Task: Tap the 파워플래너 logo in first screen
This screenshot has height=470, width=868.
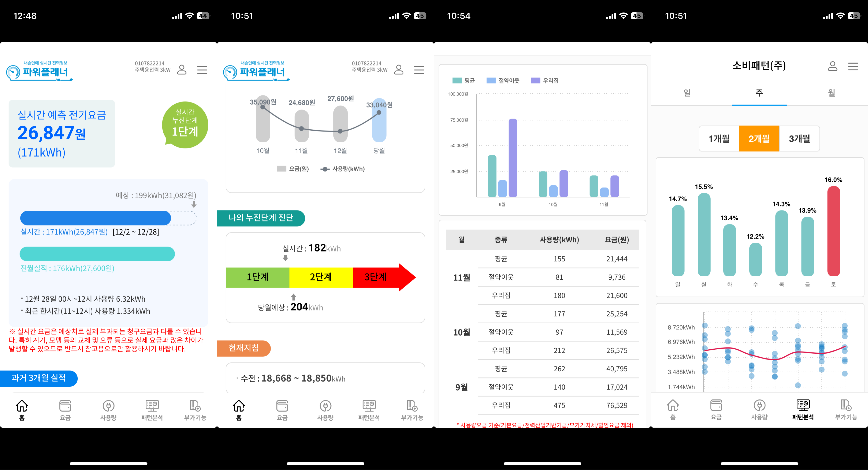Action: tap(39, 71)
